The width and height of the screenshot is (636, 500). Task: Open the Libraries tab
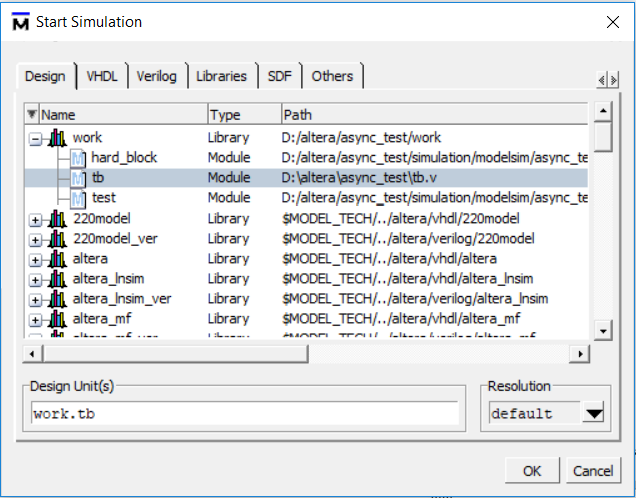tap(221, 76)
